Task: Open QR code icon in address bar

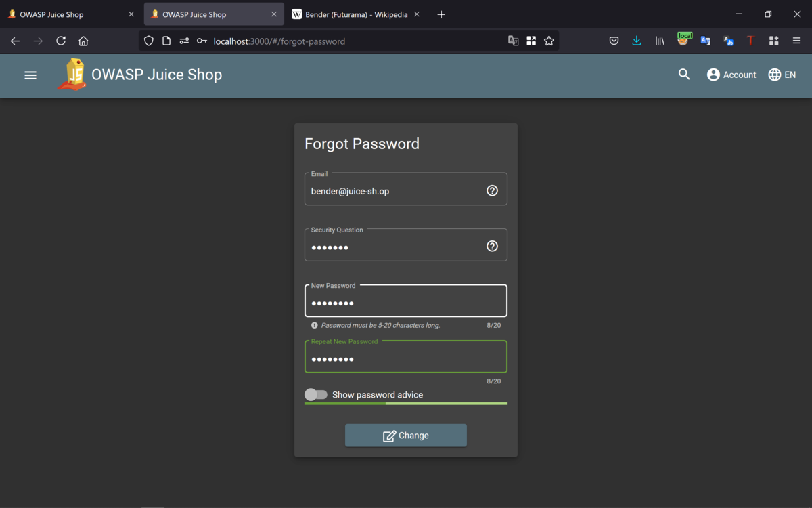Action: point(531,41)
